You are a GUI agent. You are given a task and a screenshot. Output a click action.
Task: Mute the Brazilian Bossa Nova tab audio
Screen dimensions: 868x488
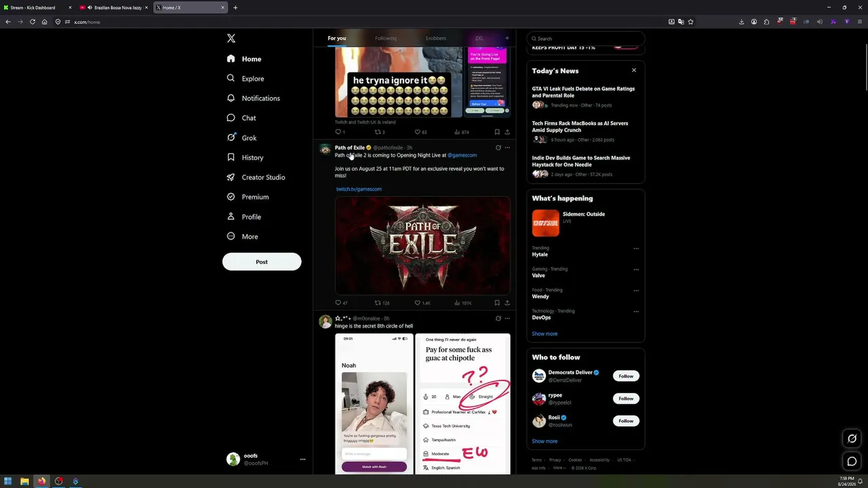tap(90, 7)
